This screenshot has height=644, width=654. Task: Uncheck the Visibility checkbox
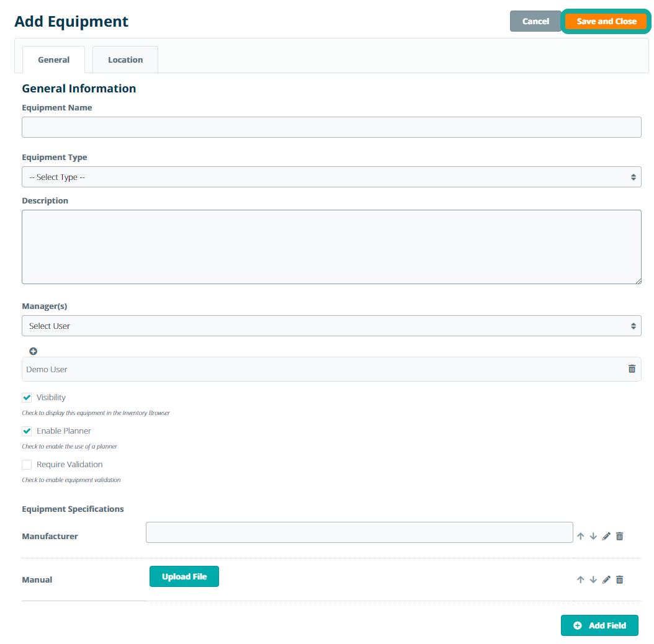[x=27, y=398]
